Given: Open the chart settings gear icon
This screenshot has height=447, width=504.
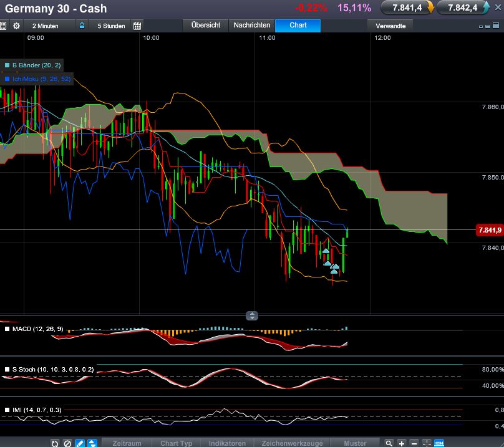Looking at the screenshot, I should tap(16, 26).
